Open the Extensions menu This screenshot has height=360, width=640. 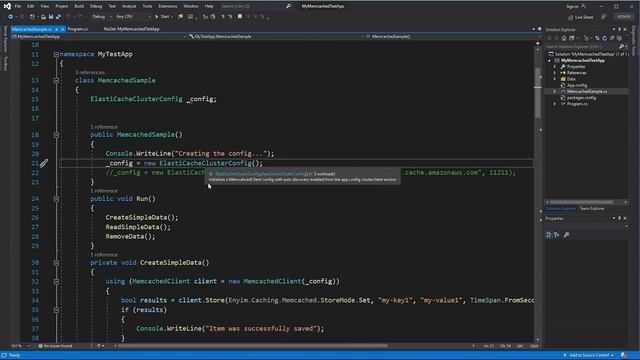pos(168,6)
